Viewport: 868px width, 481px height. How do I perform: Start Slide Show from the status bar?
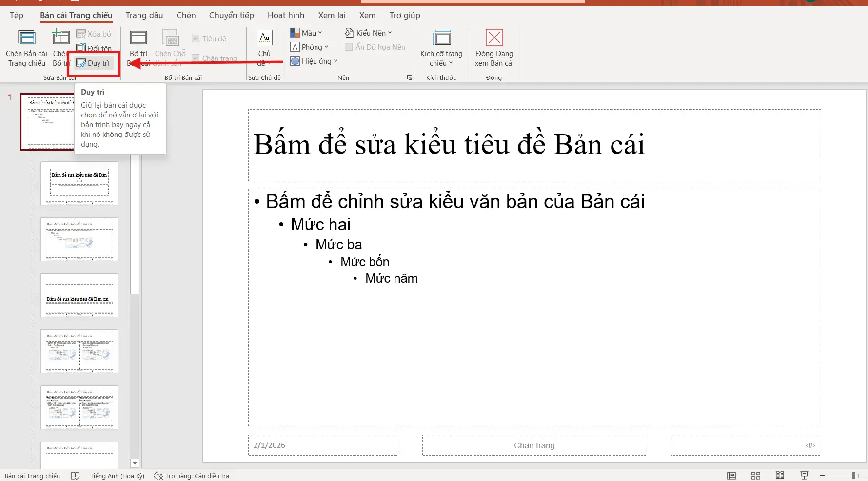coord(804,475)
